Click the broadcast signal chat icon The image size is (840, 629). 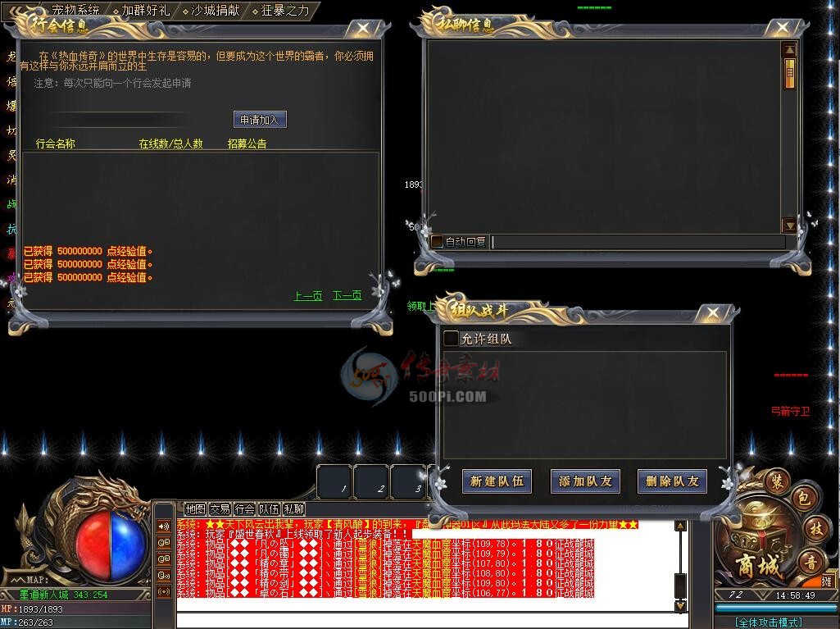point(164,592)
